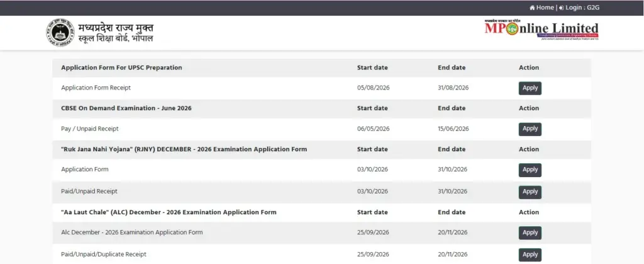644x264 pixels.
Task: Click 'Pay / Unpaid Receipt' row text
Action: click(x=90, y=129)
